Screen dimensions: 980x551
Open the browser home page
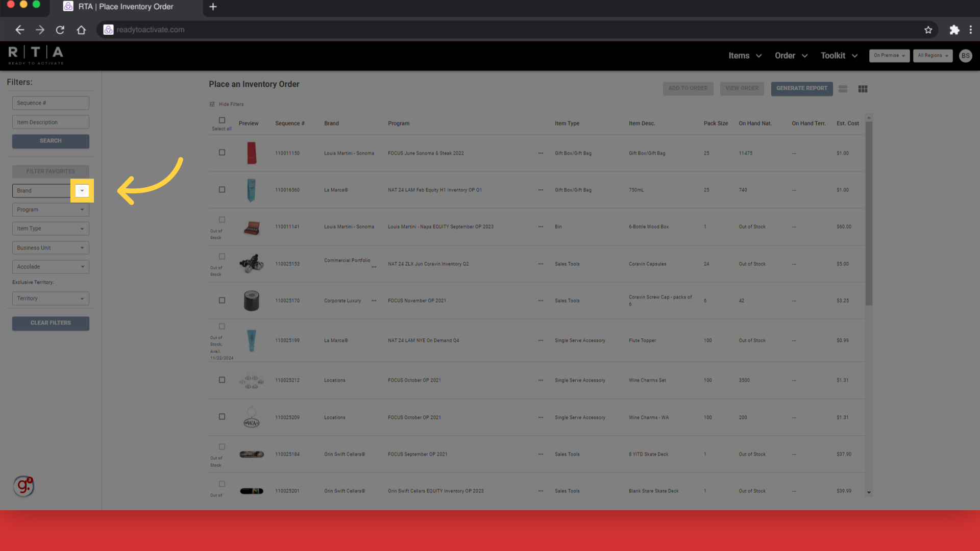tap(81, 30)
